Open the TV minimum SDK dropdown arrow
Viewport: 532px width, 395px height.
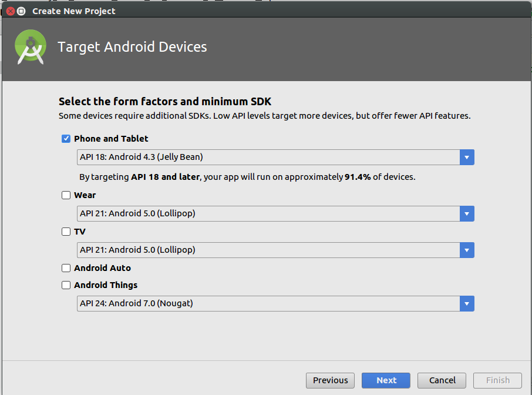(467, 250)
